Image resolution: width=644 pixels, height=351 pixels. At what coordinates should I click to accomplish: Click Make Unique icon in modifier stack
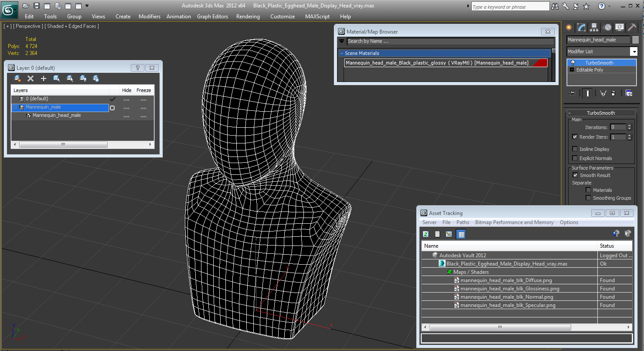click(x=603, y=93)
